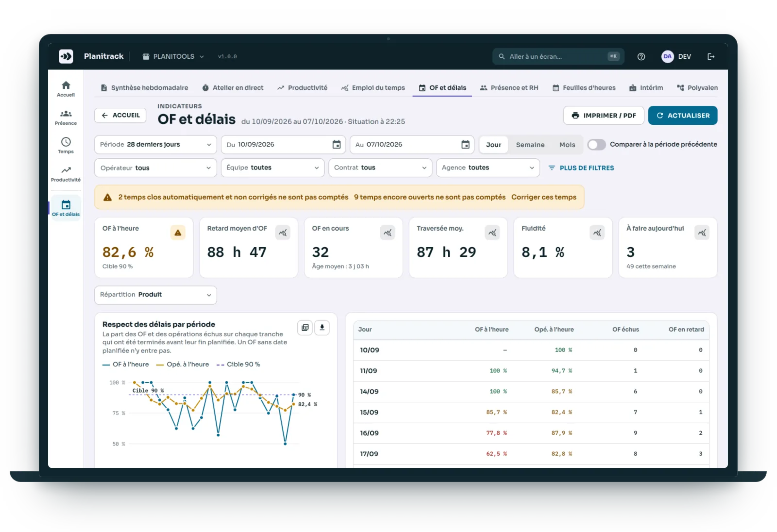Viewport: 777px width, 532px height.
Task: Open the calendar icon in the Au date field
Action: [x=465, y=145]
